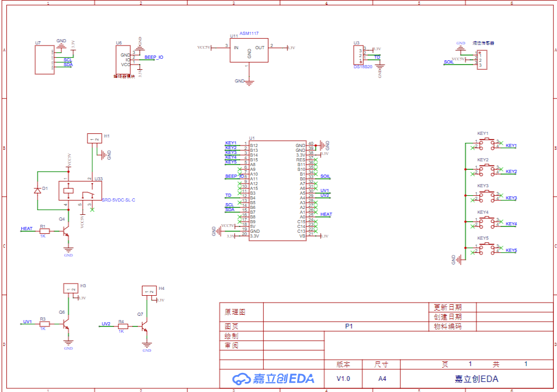Click the KEY5 push button switch
Screen dimensions: 557x392
coord(487,248)
